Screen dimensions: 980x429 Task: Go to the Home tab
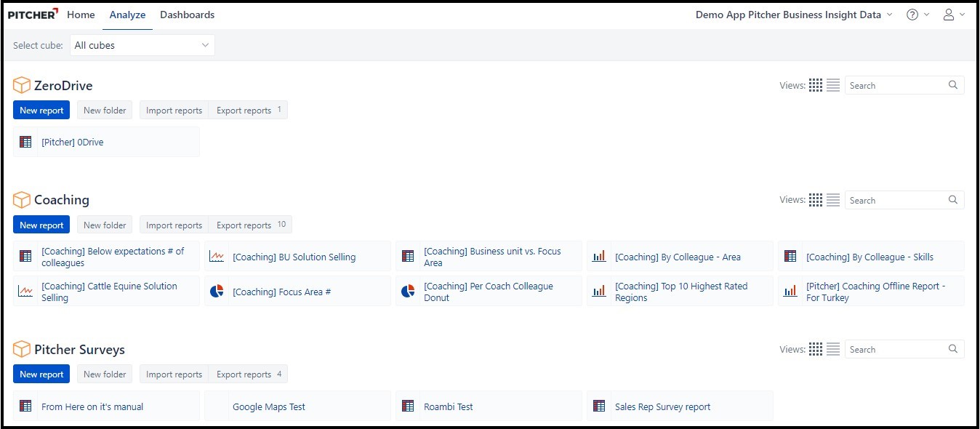(x=81, y=15)
